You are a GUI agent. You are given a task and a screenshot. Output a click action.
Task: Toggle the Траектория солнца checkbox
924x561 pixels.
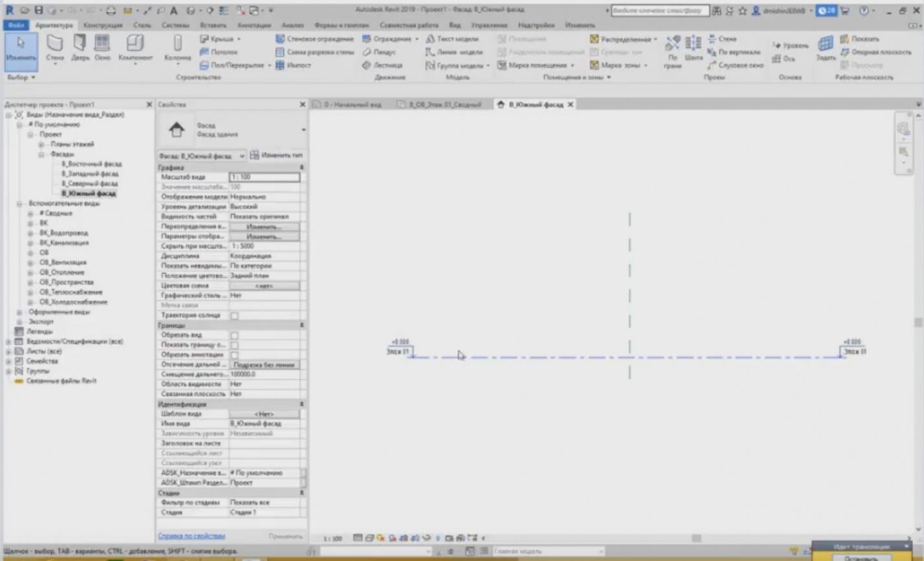(x=235, y=316)
